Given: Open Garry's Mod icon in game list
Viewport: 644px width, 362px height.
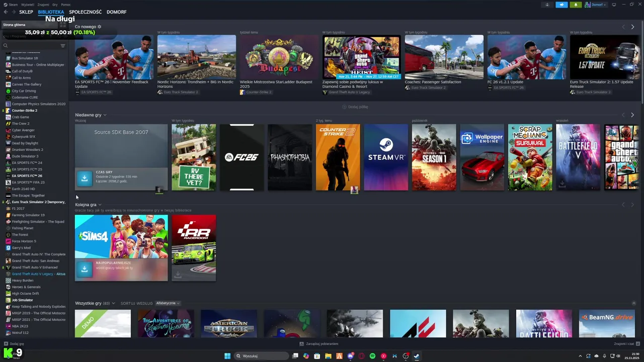Looking at the screenshot, I should [x=8, y=248].
